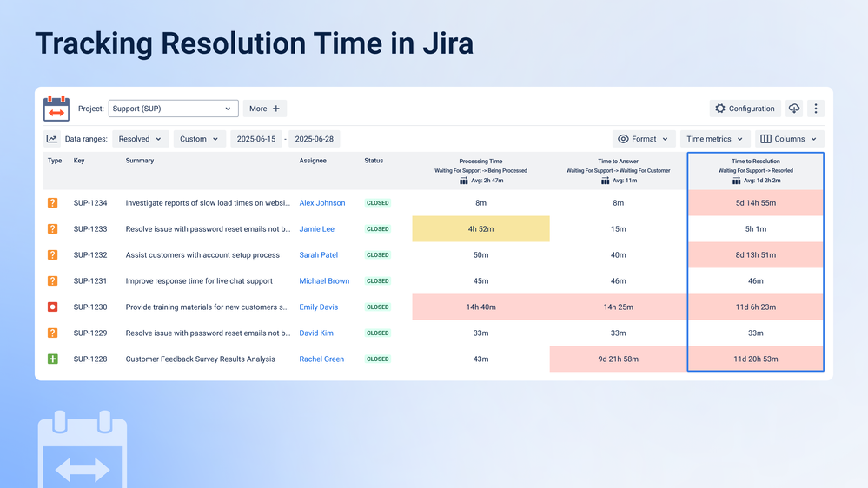Click the chart icon beside Data ranges

click(52, 139)
